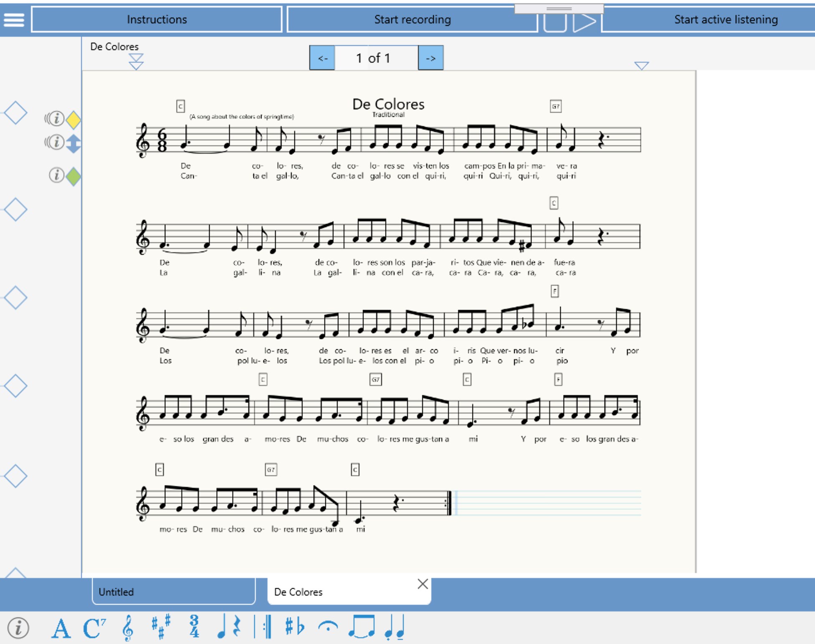Click the blue up-down arrow handle
Image resolution: width=815 pixels, height=644 pixels.
pos(74,143)
